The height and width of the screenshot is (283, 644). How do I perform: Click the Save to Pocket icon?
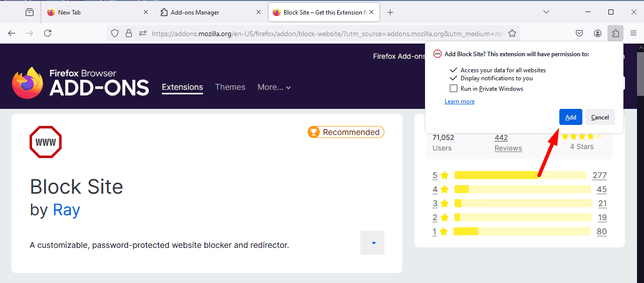click(579, 33)
